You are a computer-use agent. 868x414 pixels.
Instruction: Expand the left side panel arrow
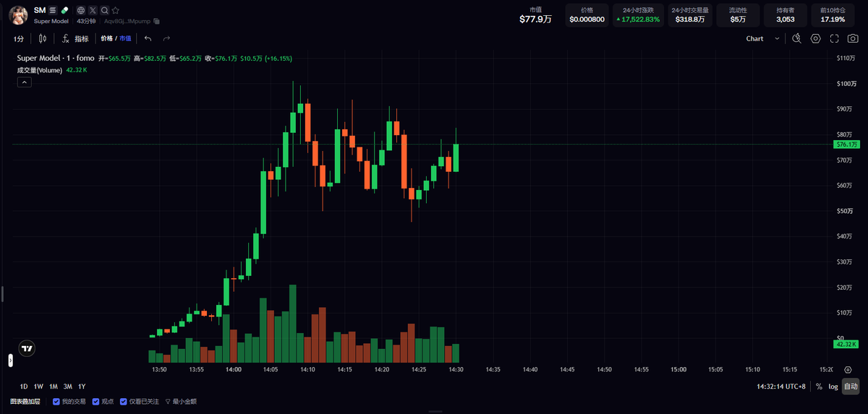(11, 359)
